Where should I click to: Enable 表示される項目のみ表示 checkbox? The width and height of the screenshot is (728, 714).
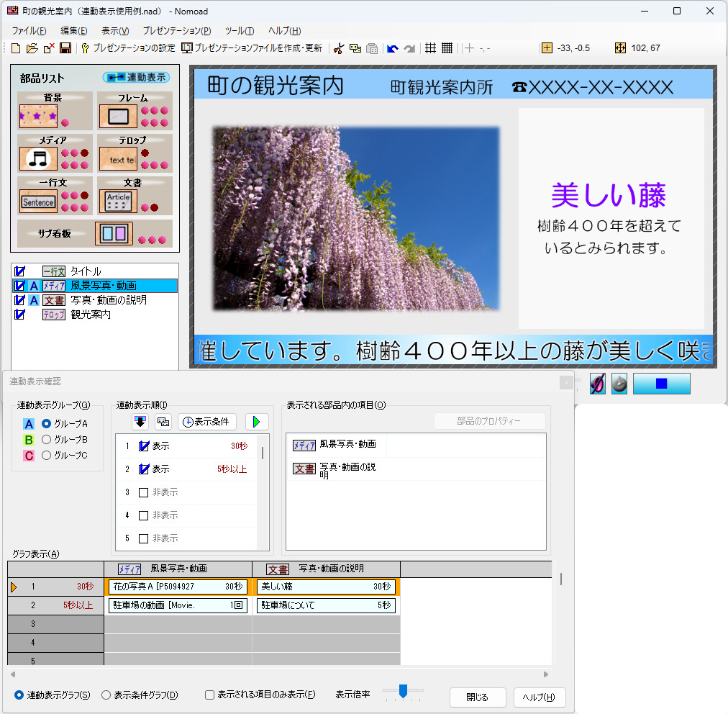(x=210, y=695)
